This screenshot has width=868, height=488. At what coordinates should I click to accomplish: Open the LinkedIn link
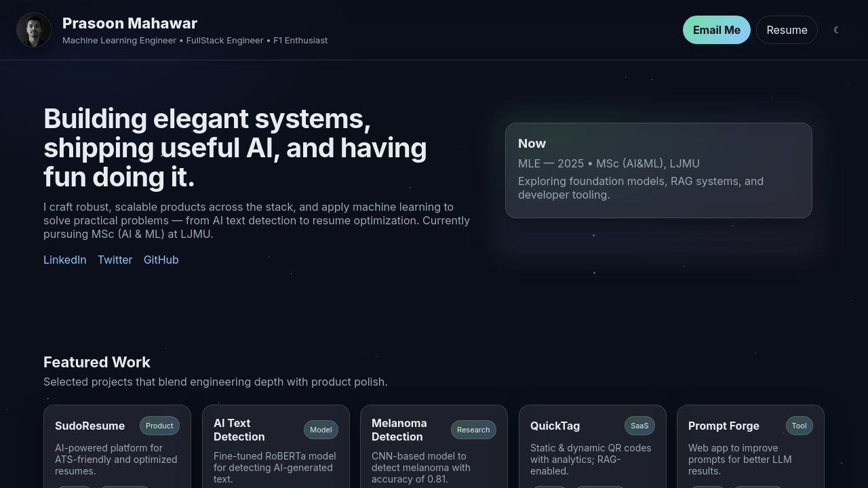click(x=65, y=260)
